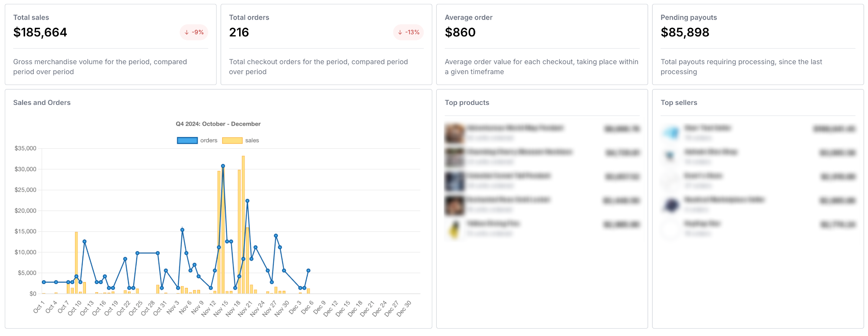Click the -13% change badge on Total orders
This screenshot has width=868, height=336.
pyautogui.click(x=408, y=33)
